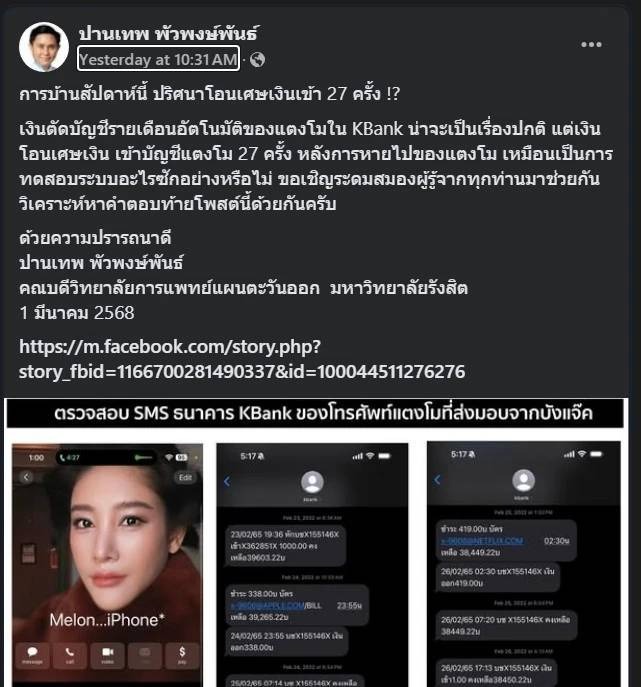Click the author's profile picture
Viewport: 641px width, 687px height.
click(x=44, y=46)
